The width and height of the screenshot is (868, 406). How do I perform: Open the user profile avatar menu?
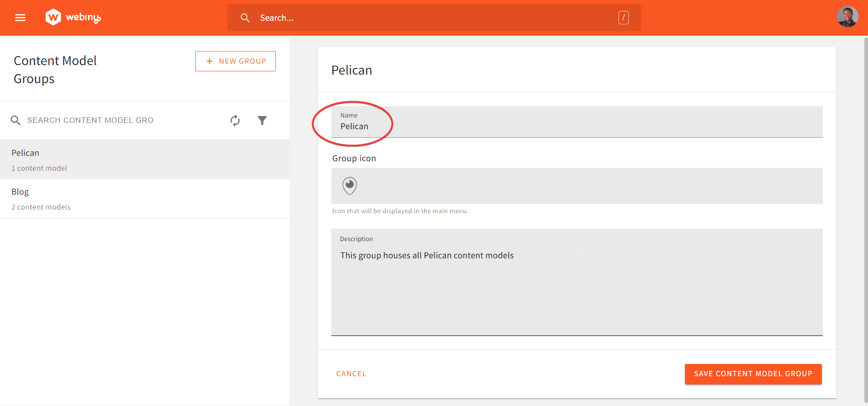pos(847,17)
